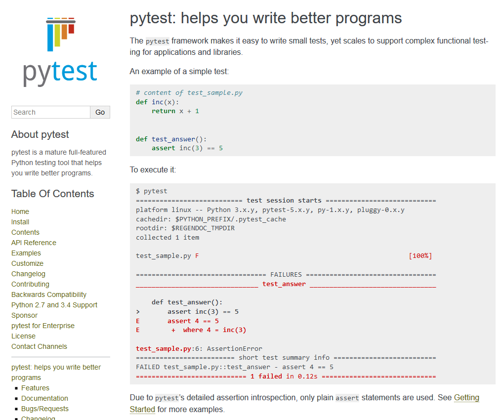Open the Features sub-page link
Screen dimensions: 504x420
tap(35, 388)
